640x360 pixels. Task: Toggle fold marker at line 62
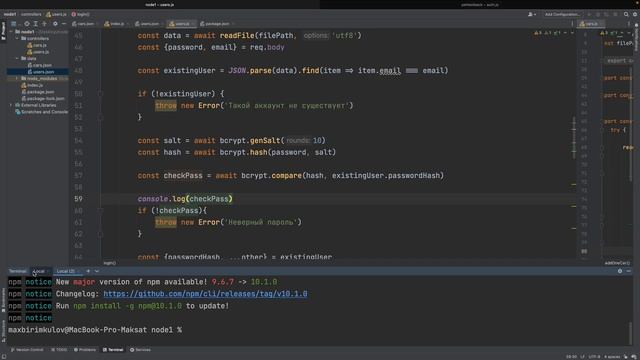coord(100,234)
